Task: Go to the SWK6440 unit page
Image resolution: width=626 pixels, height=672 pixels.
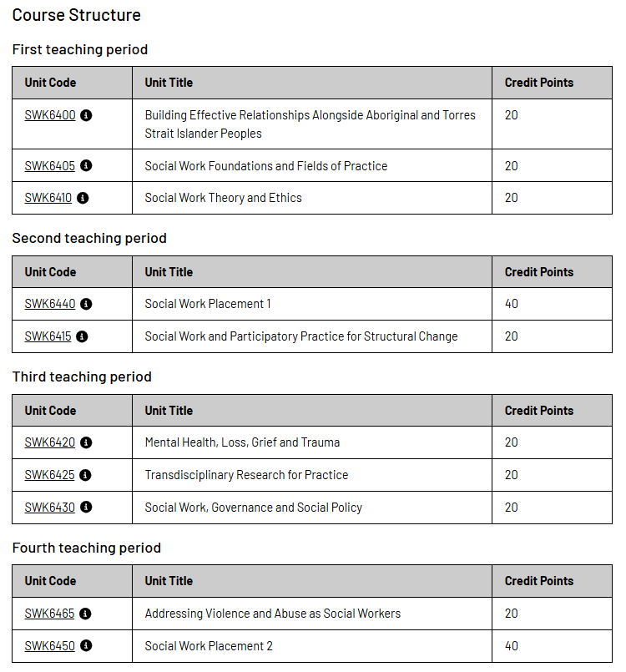Action: 50,304
